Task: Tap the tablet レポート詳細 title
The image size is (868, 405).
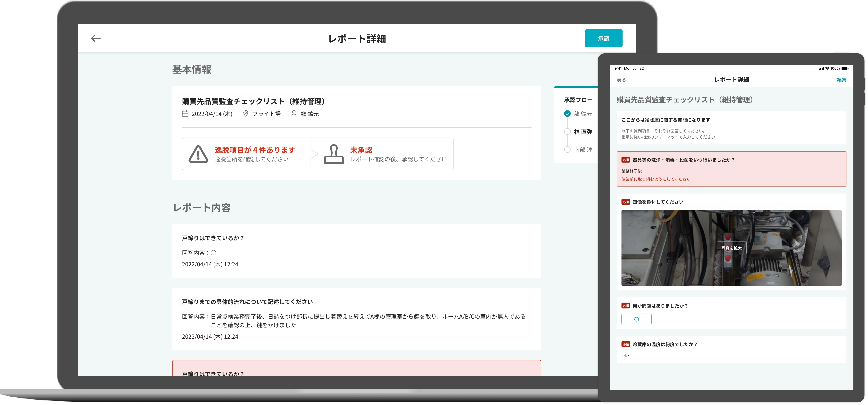Action: click(x=732, y=80)
